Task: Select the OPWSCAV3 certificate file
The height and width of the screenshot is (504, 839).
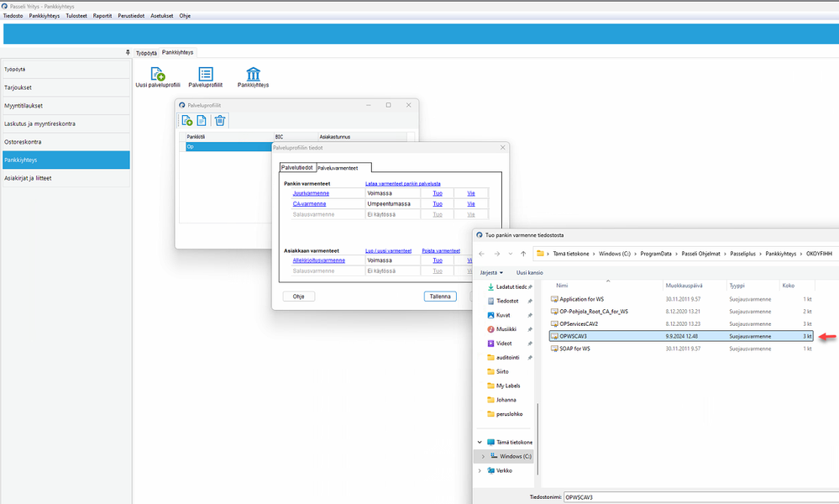Action: (681, 336)
